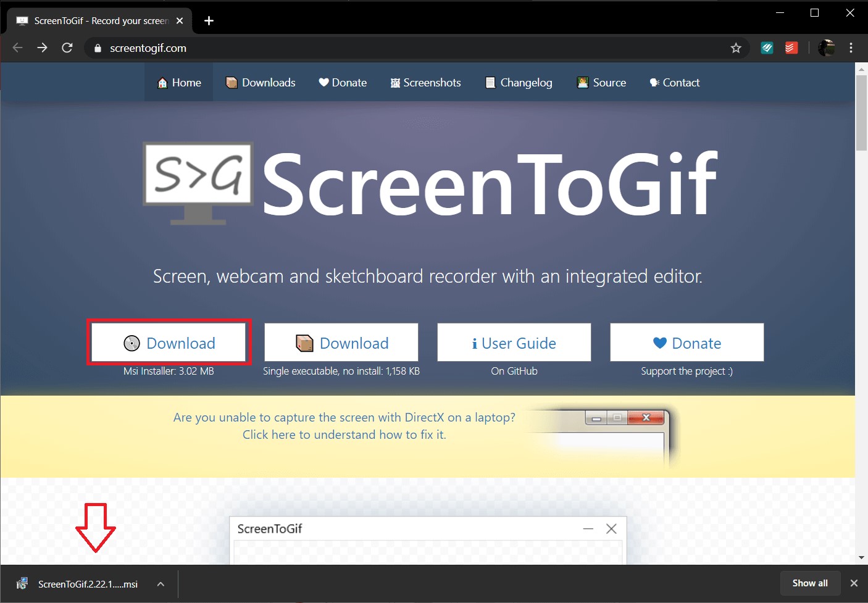Go to the Screenshots page
The height and width of the screenshot is (603, 868).
coord(425,83)
